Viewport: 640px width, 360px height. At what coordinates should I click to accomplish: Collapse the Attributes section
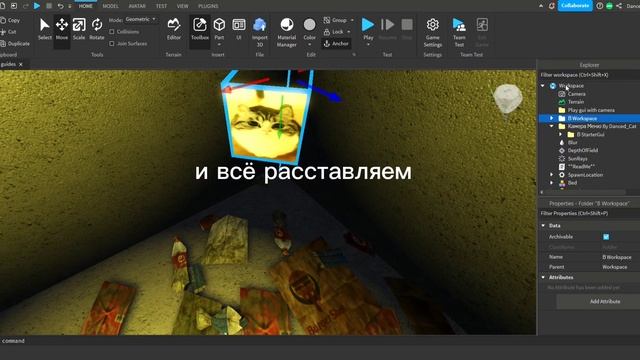click(x=543, y=277)
